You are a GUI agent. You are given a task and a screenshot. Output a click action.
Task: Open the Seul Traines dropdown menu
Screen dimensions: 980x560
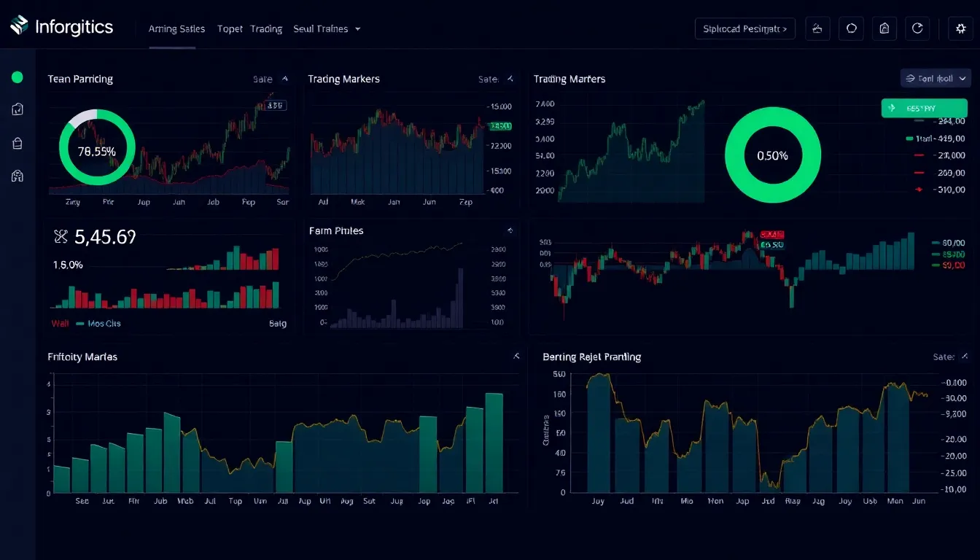tap(327, 28)
